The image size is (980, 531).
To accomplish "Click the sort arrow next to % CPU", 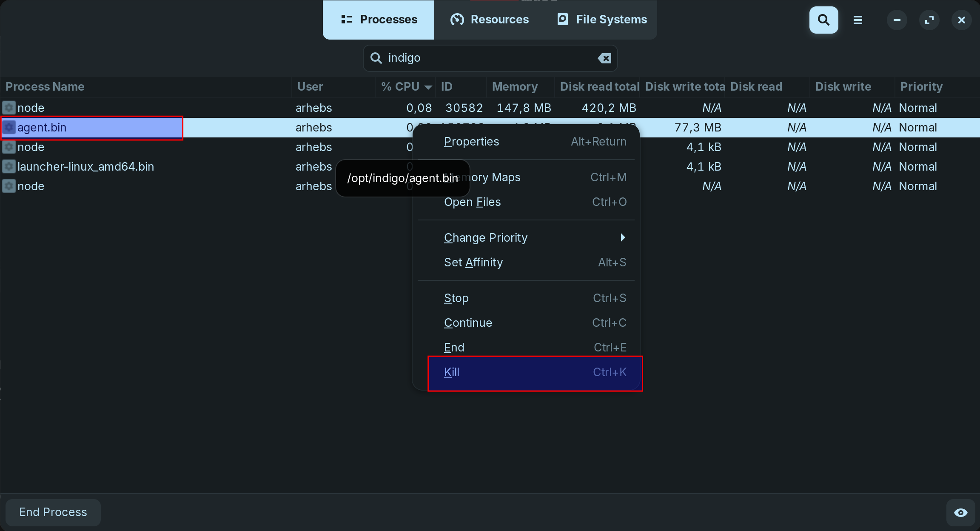I will [428, 87].
